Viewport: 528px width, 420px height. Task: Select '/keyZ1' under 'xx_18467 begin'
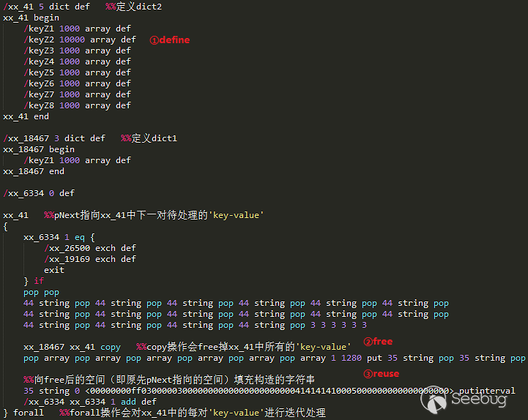[39, 160]
